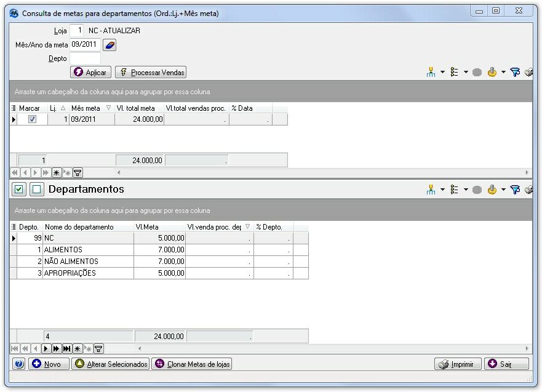The width and height of the screenshot is (542, 392).
Task: Toggle the Marcar checkbox for store 1
Action: click(x=32, y=119)
